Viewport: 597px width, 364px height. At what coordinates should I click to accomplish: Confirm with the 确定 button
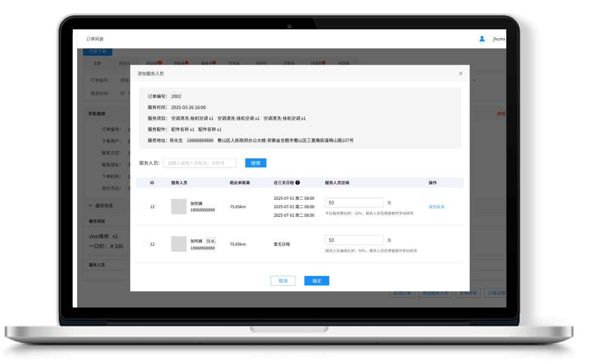[316, 281]
